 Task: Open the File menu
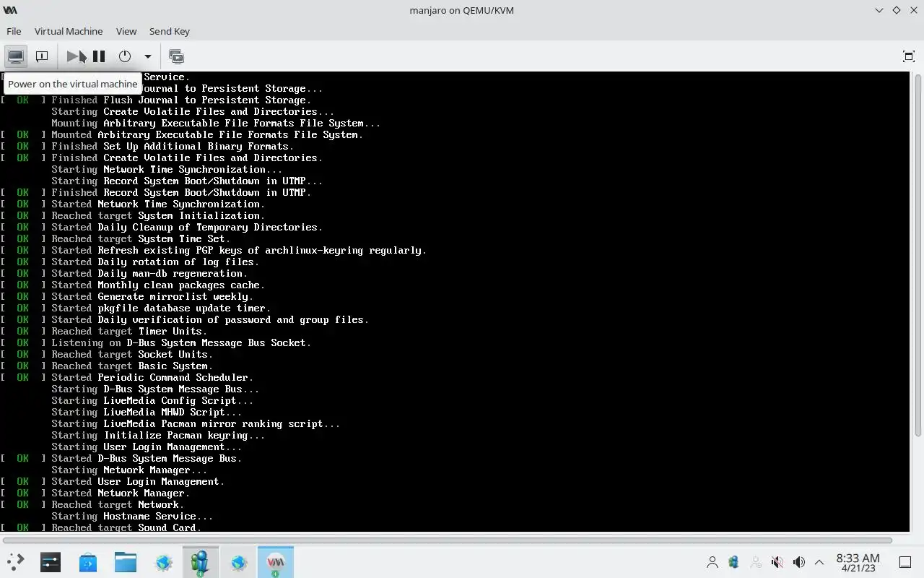[x=14, y=31]
